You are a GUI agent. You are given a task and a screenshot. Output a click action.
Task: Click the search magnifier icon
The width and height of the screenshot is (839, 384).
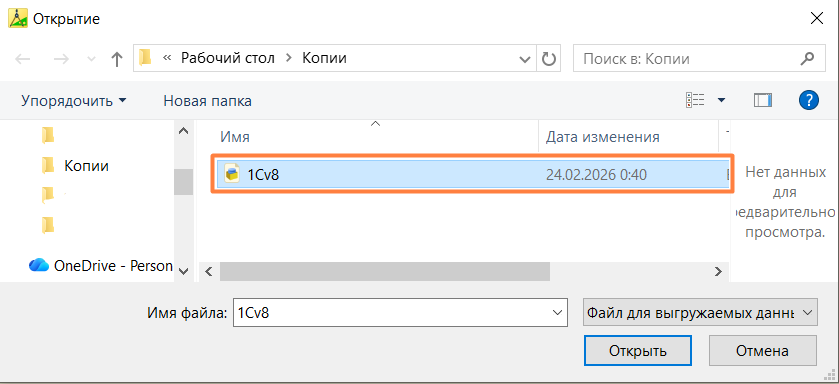[807, 58]
